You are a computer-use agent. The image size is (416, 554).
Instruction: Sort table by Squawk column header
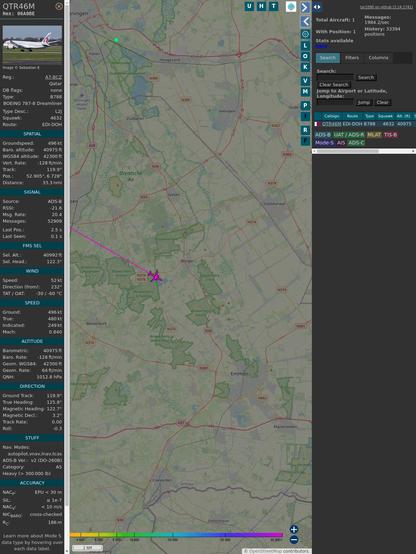(x=385, y=116)
